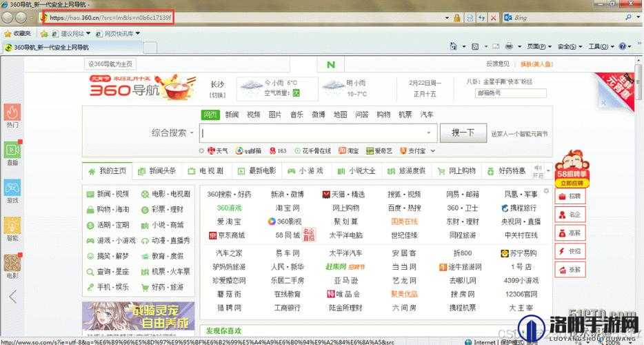Click the 58招聘 monkey mascot ad
The image size is (644, 345).
pos(572,168)
